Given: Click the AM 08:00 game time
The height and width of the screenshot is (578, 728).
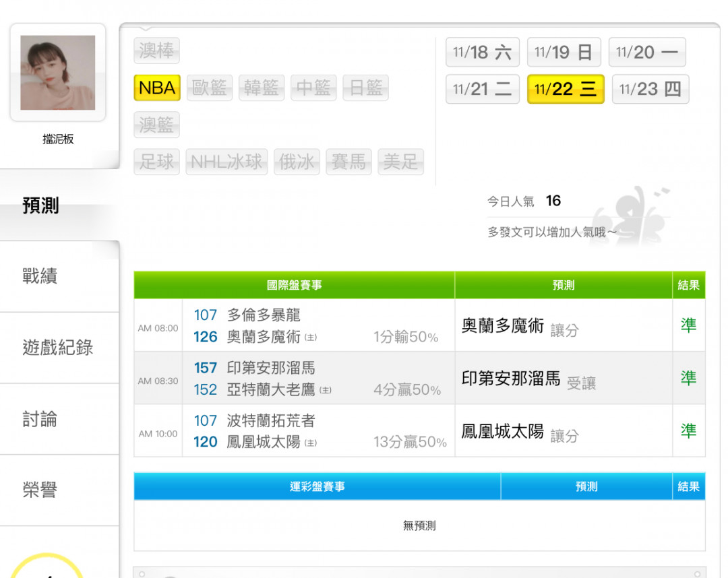Looking at the screenshot, I should [158, 328].
